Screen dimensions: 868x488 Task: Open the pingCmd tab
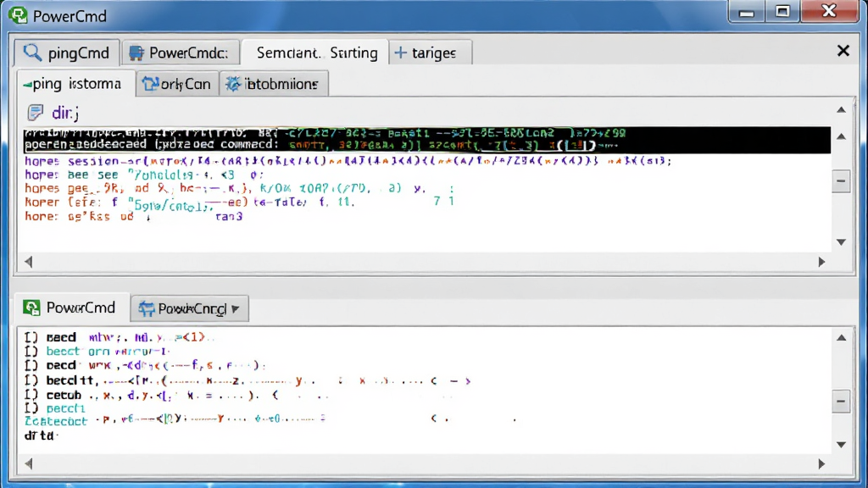(x=67, y=53)
